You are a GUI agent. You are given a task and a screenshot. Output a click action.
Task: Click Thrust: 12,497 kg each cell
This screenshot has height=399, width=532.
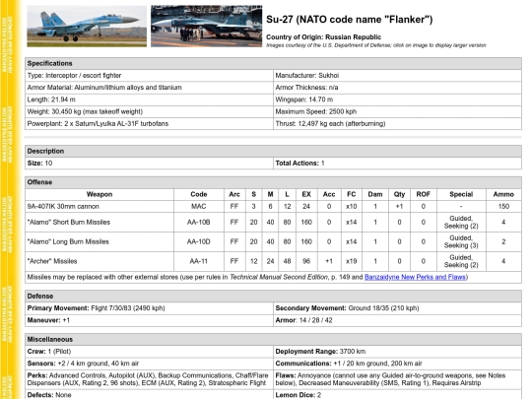click(397, 123)
